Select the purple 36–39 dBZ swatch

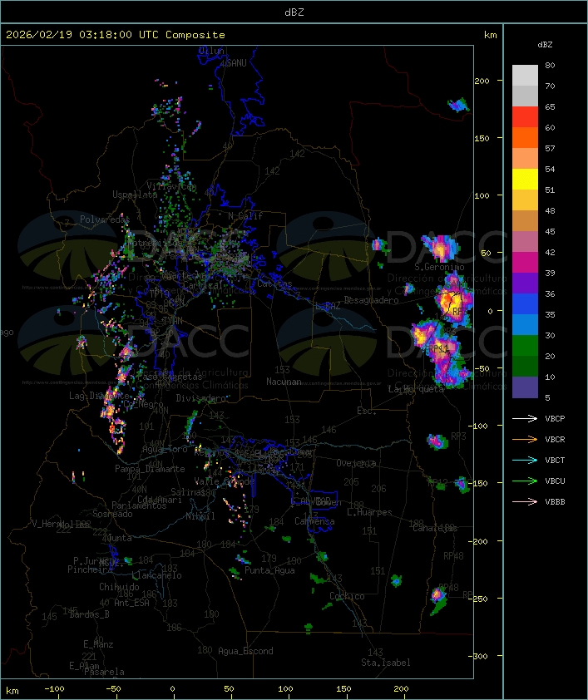525,283
